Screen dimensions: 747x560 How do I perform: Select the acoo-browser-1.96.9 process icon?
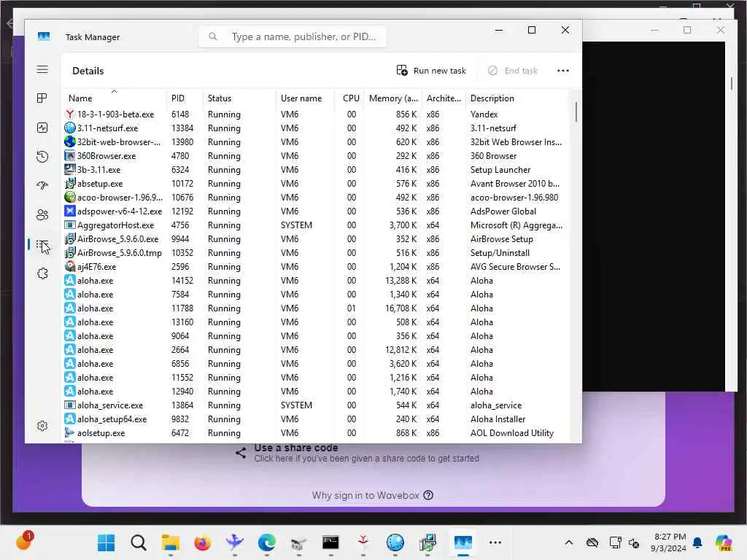(69, 197)
